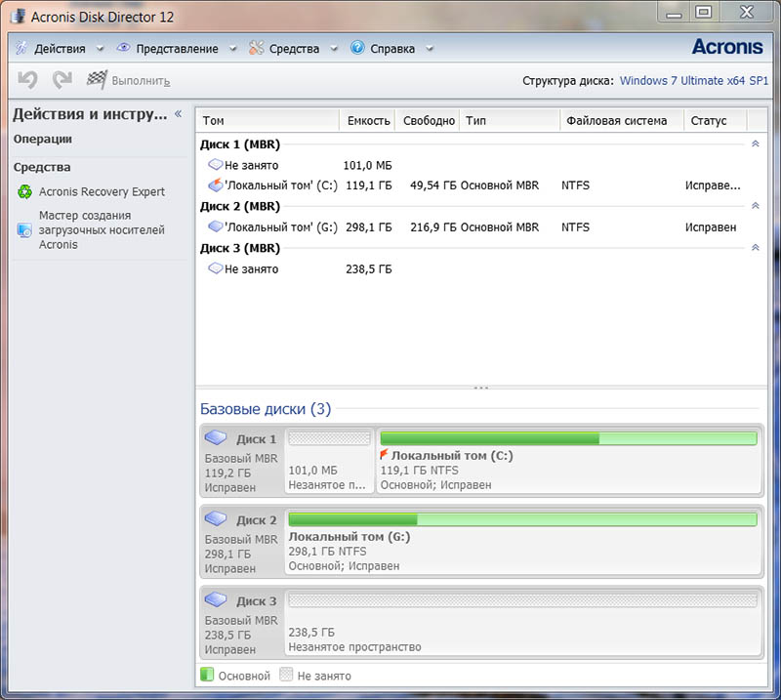Click the flagged volume icon for C: row
Image resolution: width=781 pixels, height=700 pixels.
[215, 185]
